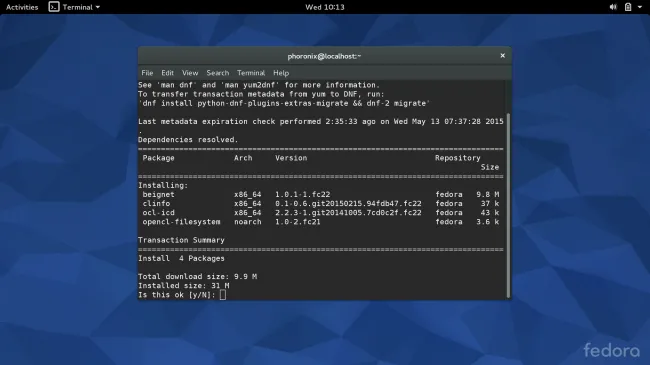
Task: Open the View menu
Action: click(x=190, y=73)
